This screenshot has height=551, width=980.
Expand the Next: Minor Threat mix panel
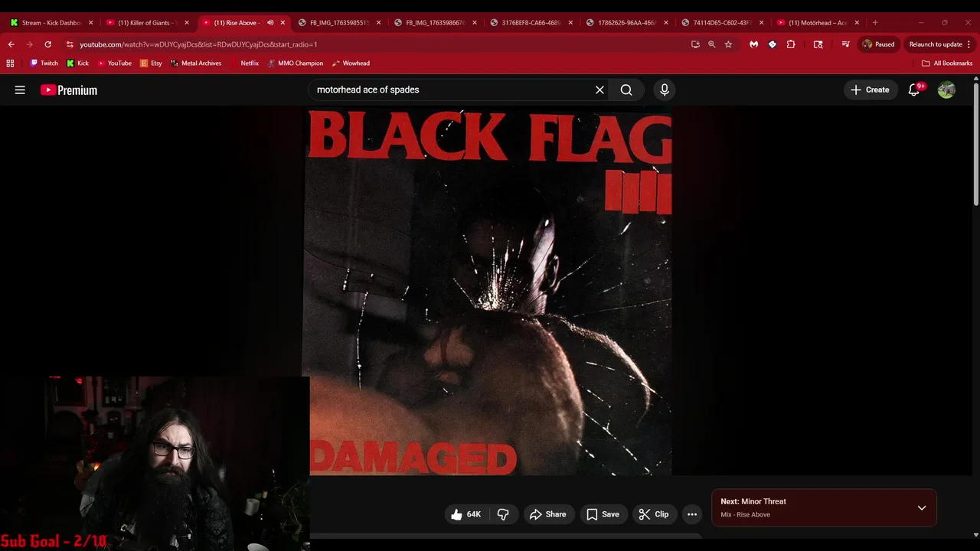(x=922, y=508)
